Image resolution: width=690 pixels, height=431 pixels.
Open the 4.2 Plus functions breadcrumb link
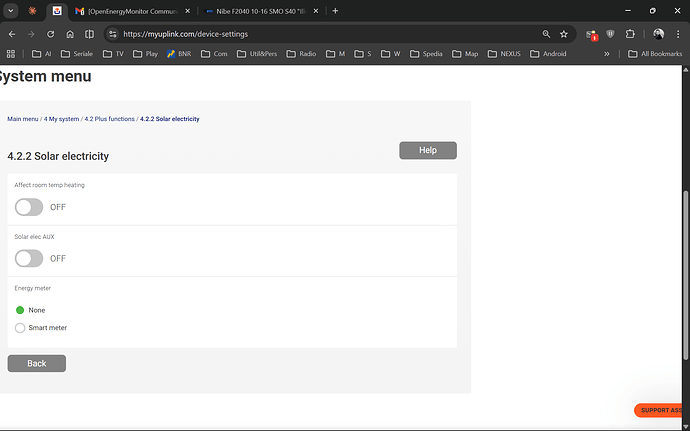click(x=108, y=119)
